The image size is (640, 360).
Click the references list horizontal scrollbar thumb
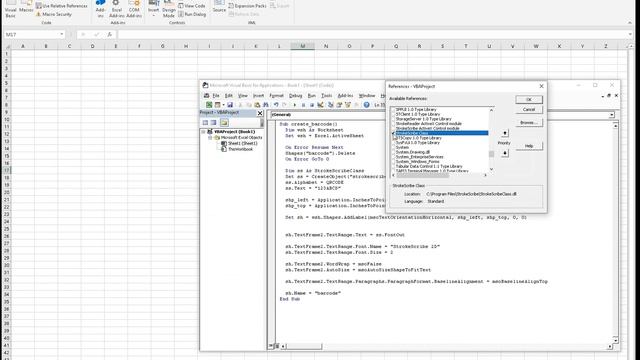423,175
